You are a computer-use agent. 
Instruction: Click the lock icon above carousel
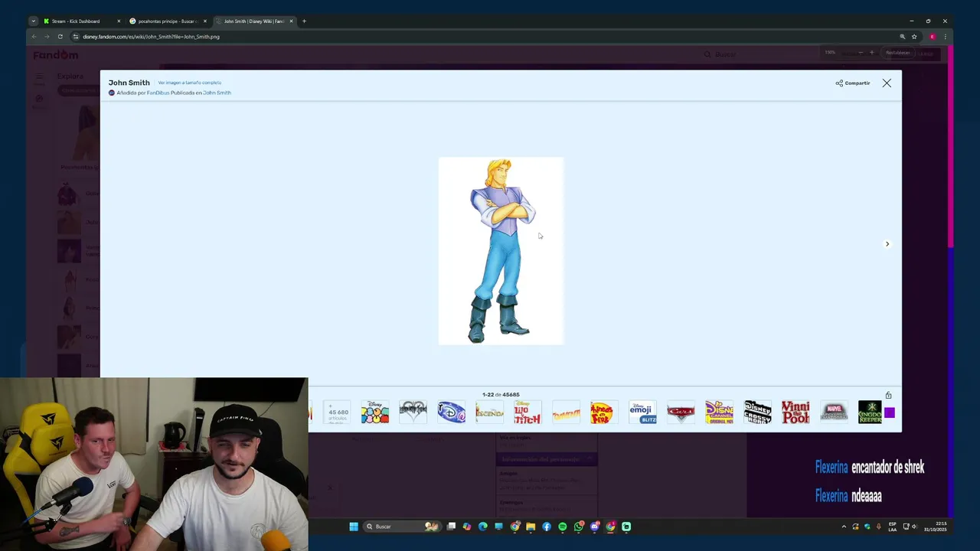pos(888,395)
